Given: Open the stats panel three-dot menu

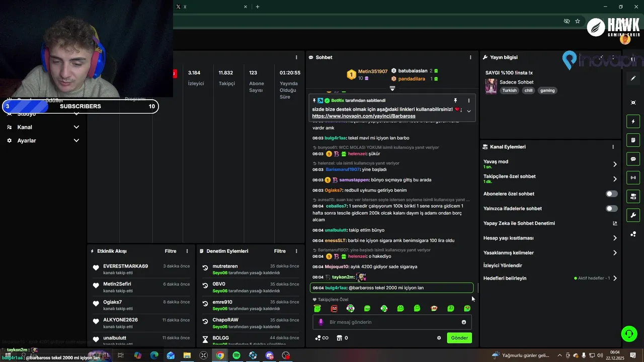Looking at the screenshot, I should pyautogui.click(x=296, y=57).
